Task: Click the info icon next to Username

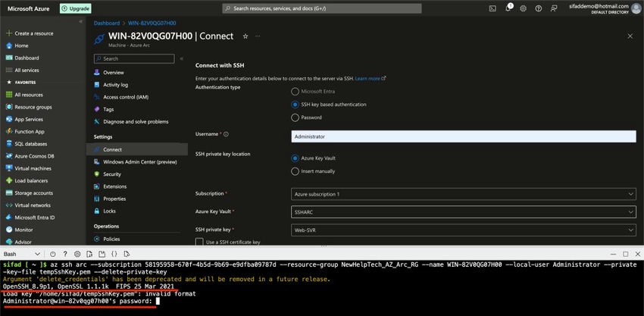Action: pyautogui.click(x=226, y=134)
